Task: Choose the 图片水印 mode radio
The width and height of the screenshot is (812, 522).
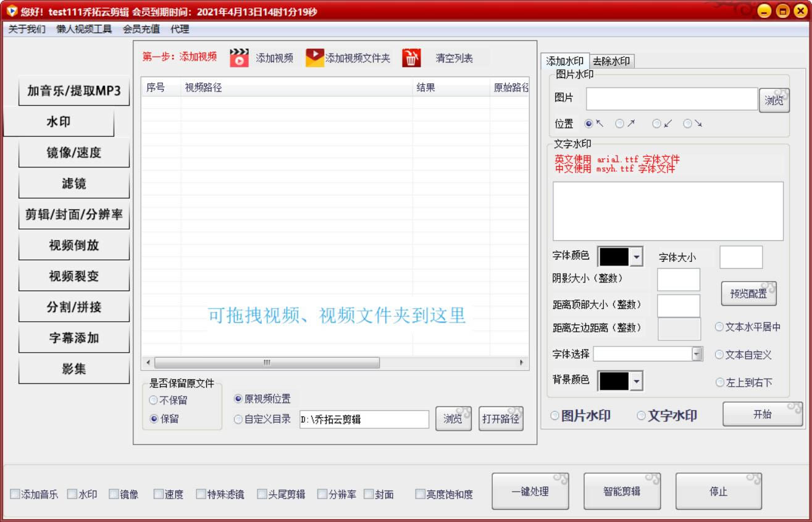Action: (555, 415)
